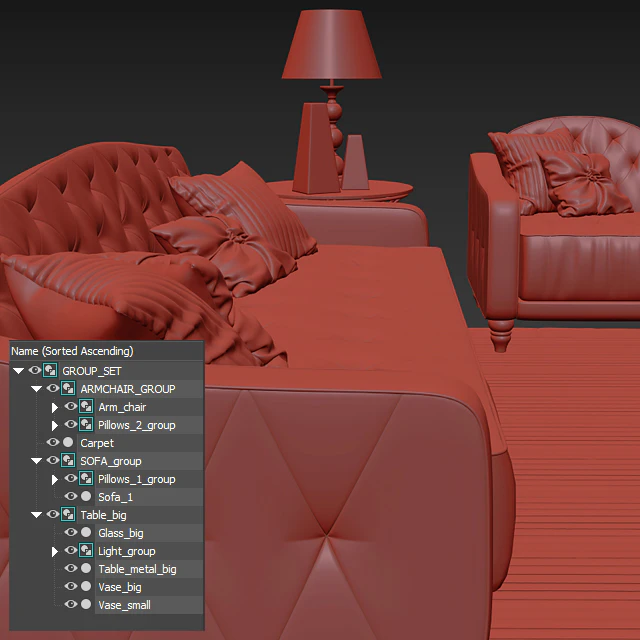Screen dimensions: 640x640
Task: Click the Sofa_1 object sphere icon
Action: [86, 496]
